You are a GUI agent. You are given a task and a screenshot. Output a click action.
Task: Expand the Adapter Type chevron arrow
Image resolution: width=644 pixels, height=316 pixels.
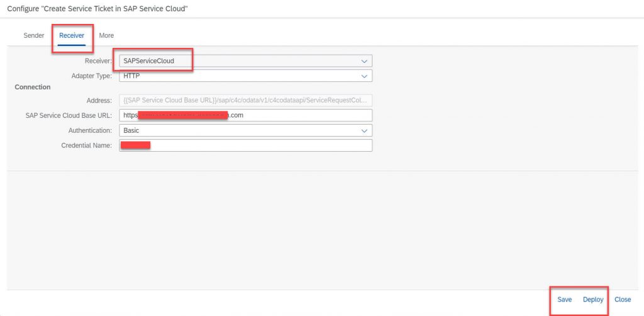(x=364, y=76)
